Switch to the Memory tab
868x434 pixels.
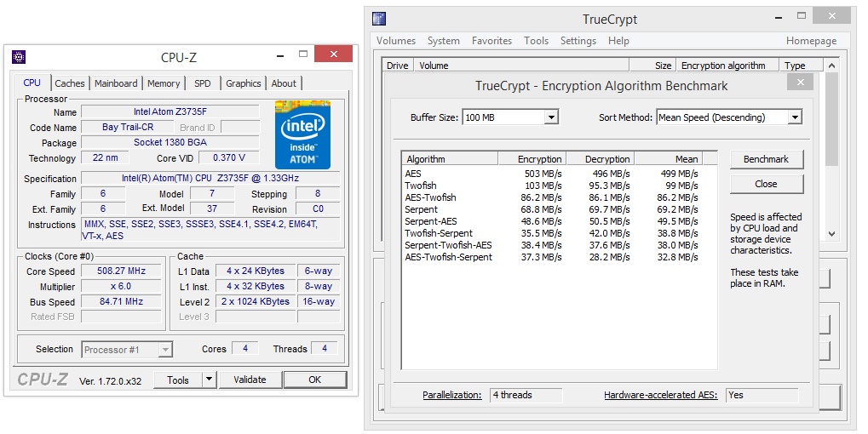tap(164, 83)
